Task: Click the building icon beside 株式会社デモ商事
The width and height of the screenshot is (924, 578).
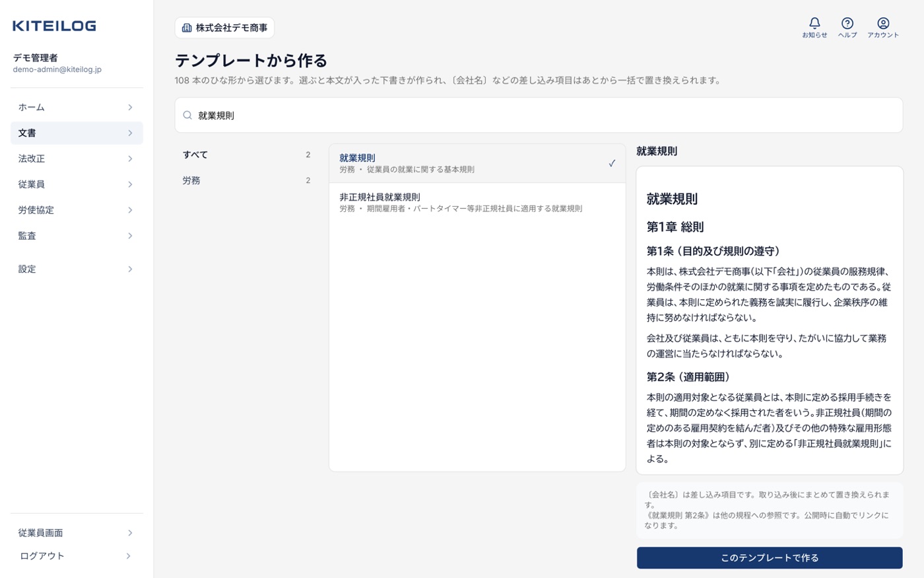Action: tap(187, 28)
